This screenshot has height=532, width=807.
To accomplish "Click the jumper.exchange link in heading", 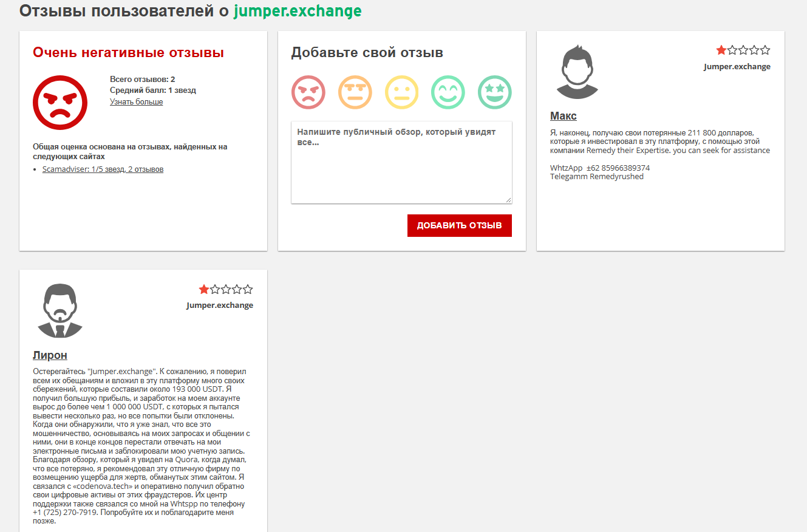I will click(298, 10).
